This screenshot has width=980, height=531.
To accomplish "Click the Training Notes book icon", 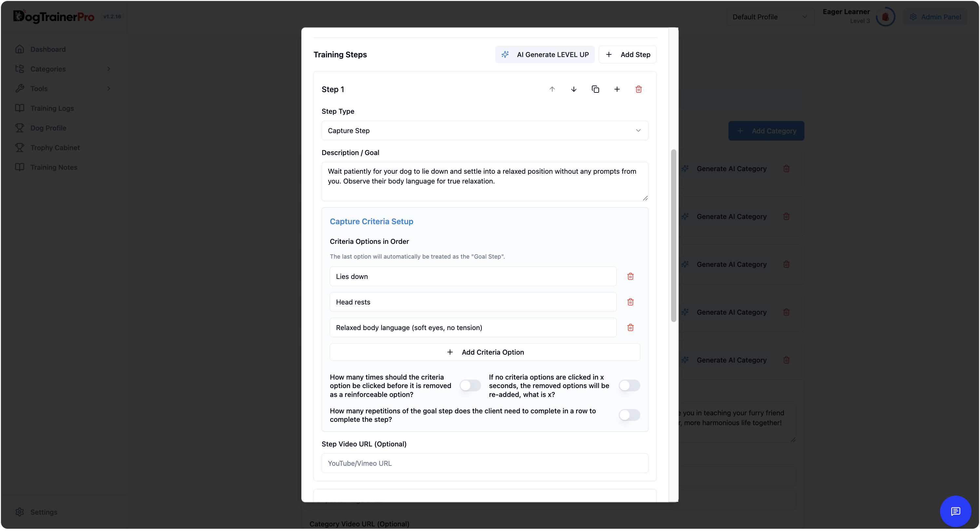I will coord(20,167).
